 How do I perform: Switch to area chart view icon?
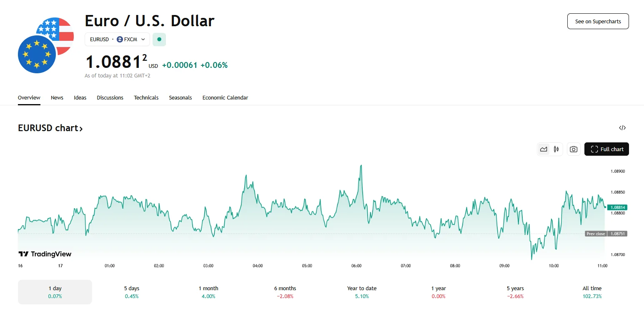(544, 149)
